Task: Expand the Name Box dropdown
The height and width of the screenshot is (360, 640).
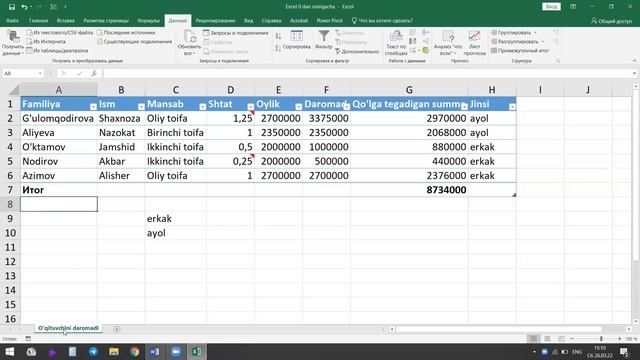Action: pyautogui.click(x=40, y=73)
